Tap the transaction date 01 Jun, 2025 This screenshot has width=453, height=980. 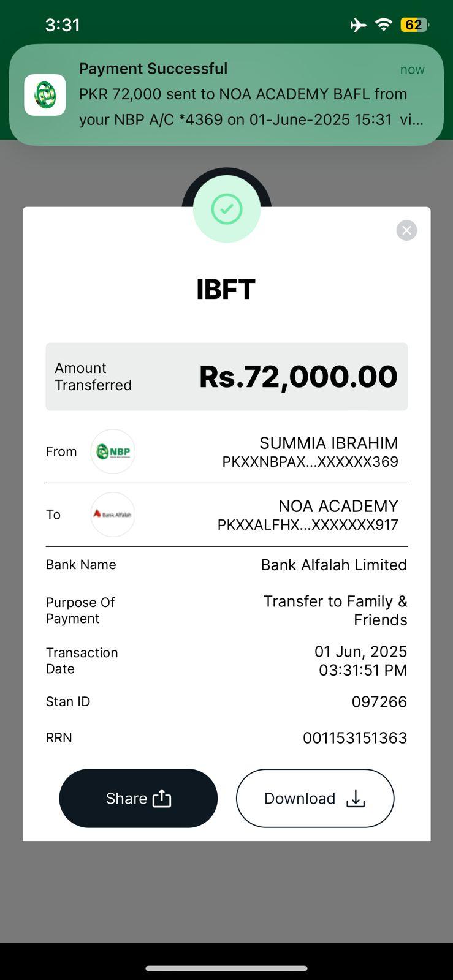[360, 652]
